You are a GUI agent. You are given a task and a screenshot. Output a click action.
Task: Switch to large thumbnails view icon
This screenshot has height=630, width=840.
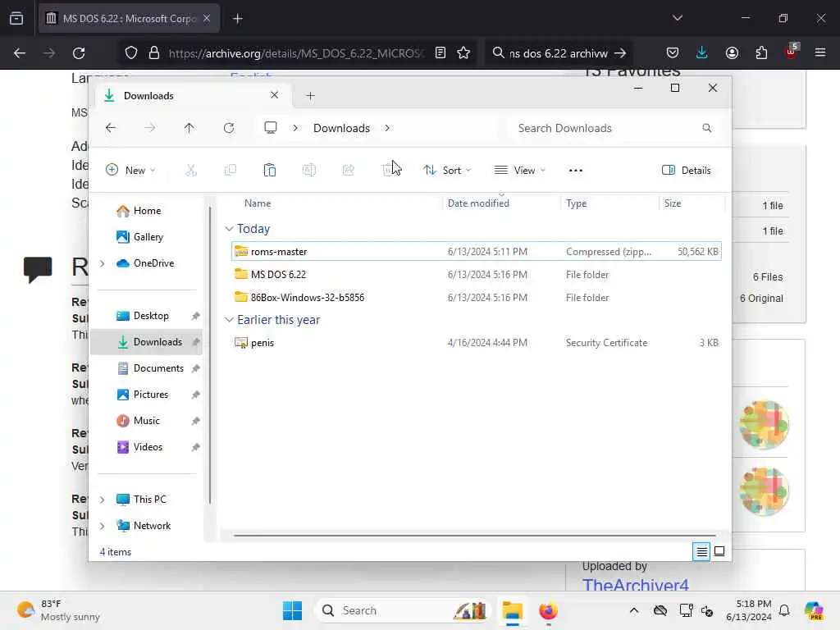[x=719, y=551]
